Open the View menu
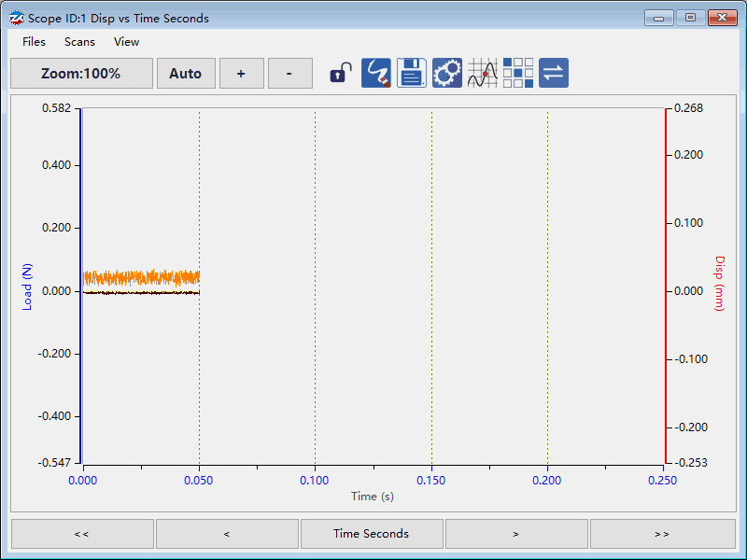 point(126,41)
